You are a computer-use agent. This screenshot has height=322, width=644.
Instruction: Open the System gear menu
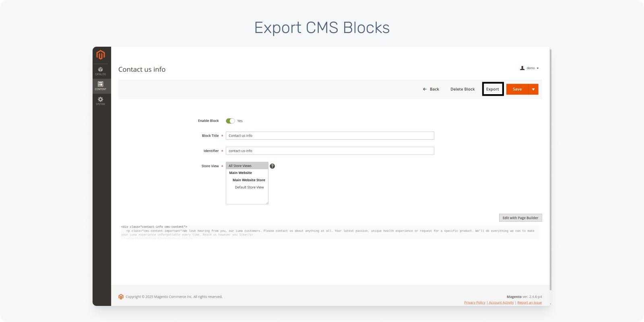[x=101, y=101]
